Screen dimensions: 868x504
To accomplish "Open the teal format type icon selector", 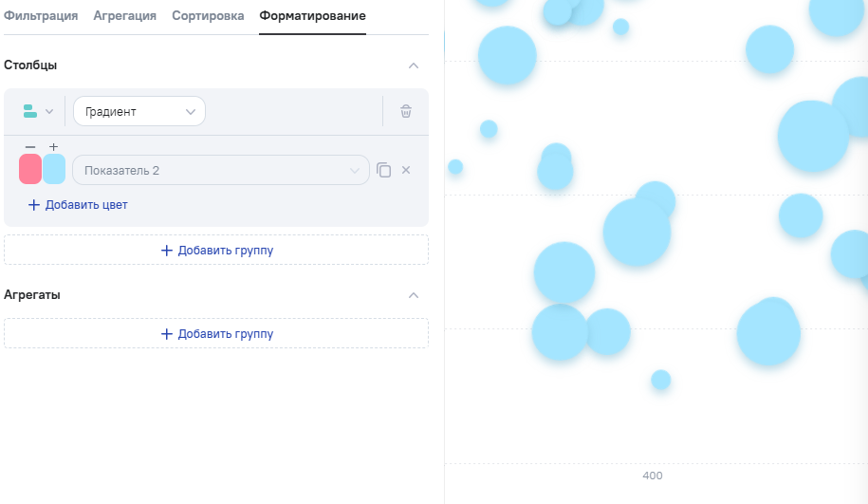I will [x=38, y=111].
